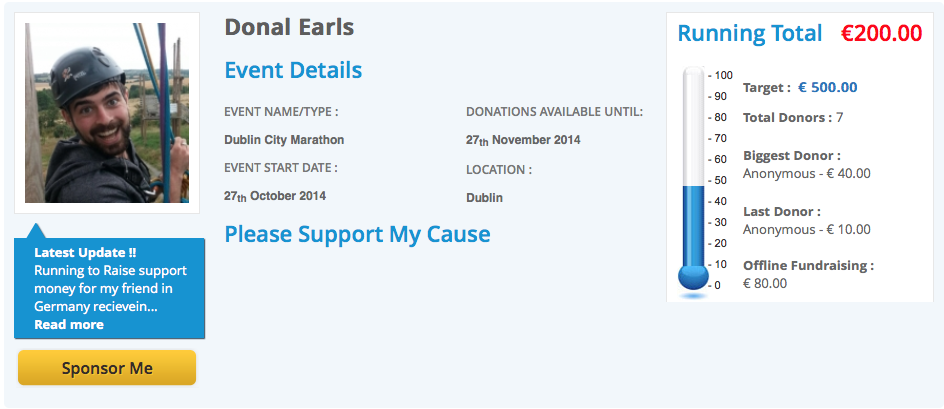The width and height of the screenshot is (944, 409).
Task: Click the € 500.00 target amount
Action: point(827,87)
